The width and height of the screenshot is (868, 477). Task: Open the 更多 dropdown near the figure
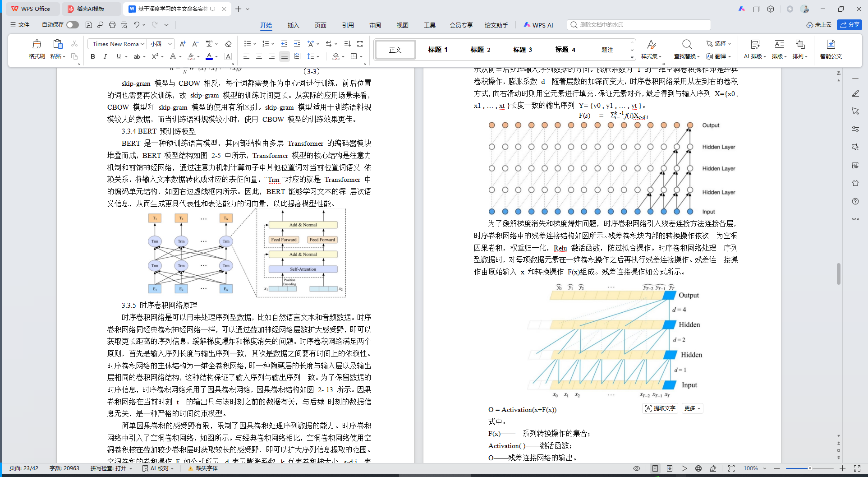coord(692,408)
